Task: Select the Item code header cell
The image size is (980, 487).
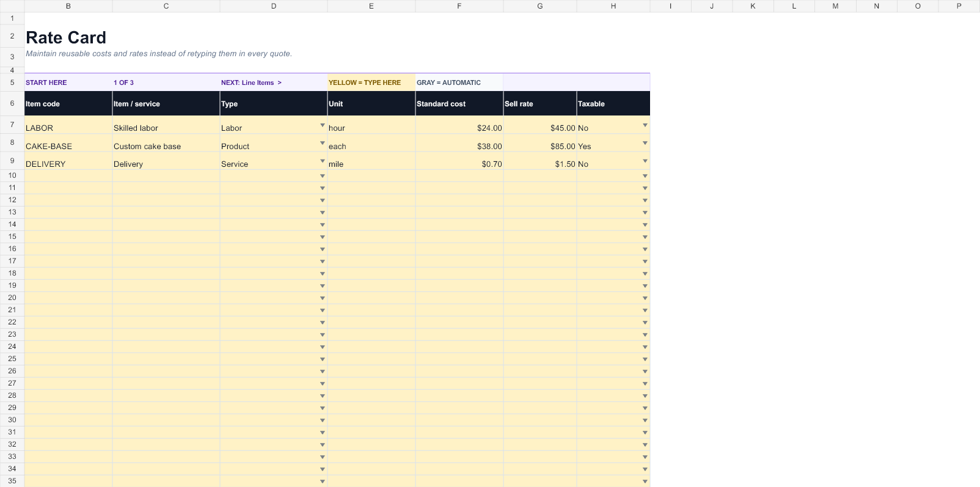Action: [x=68, y=103]
